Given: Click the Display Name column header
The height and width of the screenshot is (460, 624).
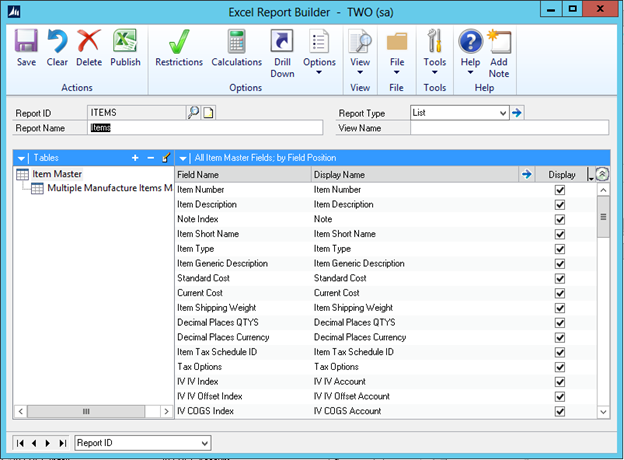Looking at the screenshot, I should pos(415,174).
